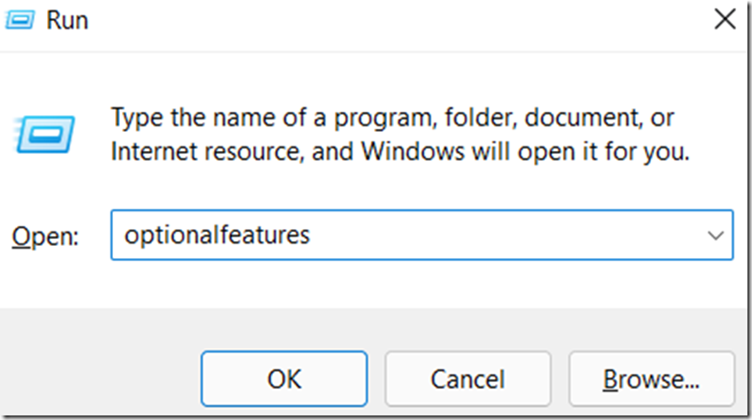
Task: Select Browse... to locate a program
Action: [x=650, y=379]
